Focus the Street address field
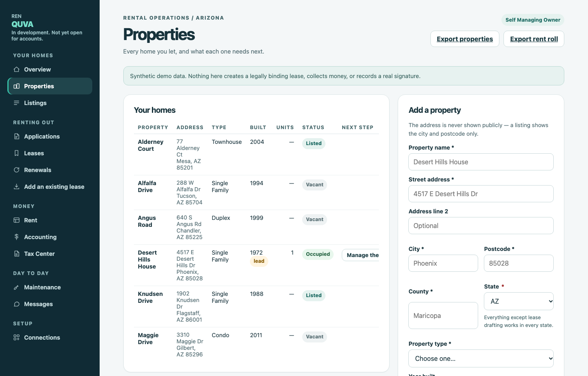 [481, 194]
